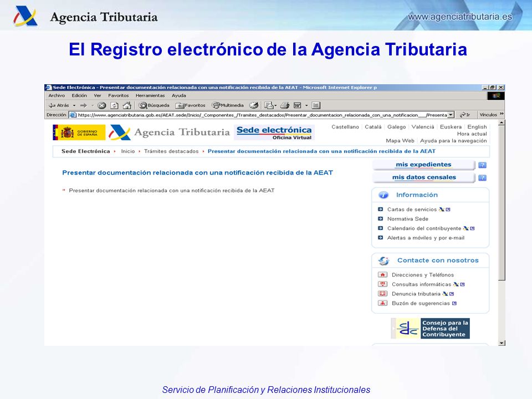Click the page icon in the address bar
This screenshot has height=399, width=532.
click(x=73, y=115)
